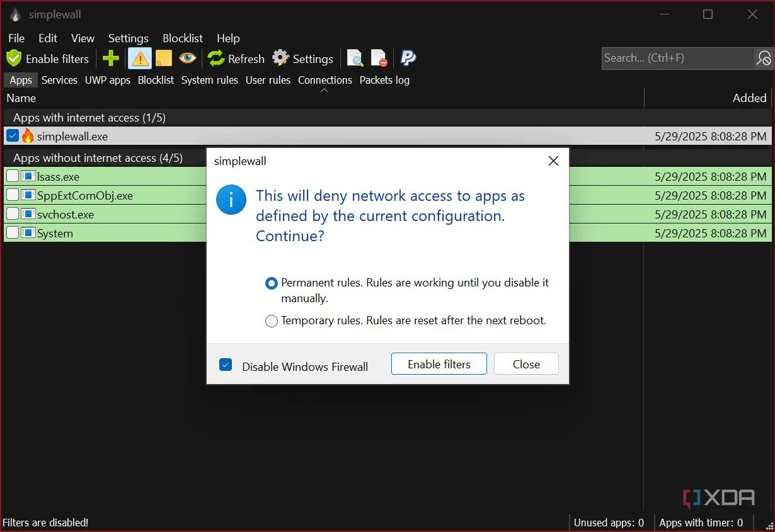This screenshot has height=532, width=775.
Task: Click the fire icon next to simplewall.exe
Action: click(28, 136)
